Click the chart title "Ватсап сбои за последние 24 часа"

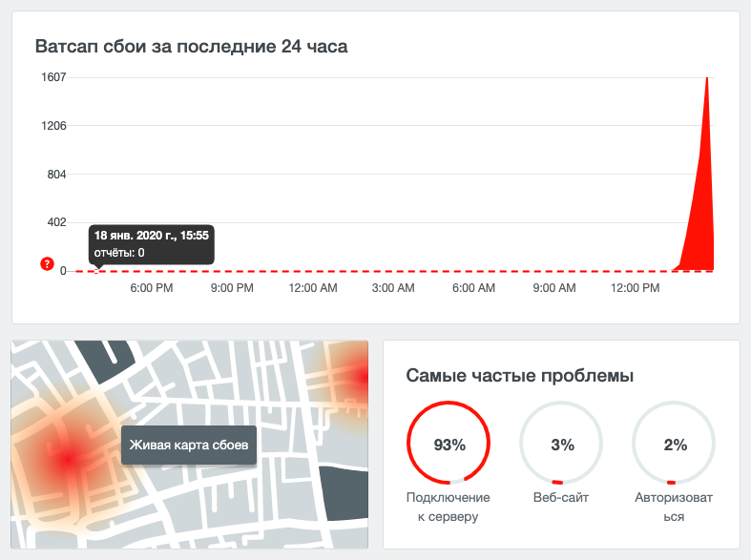[192, 47]
